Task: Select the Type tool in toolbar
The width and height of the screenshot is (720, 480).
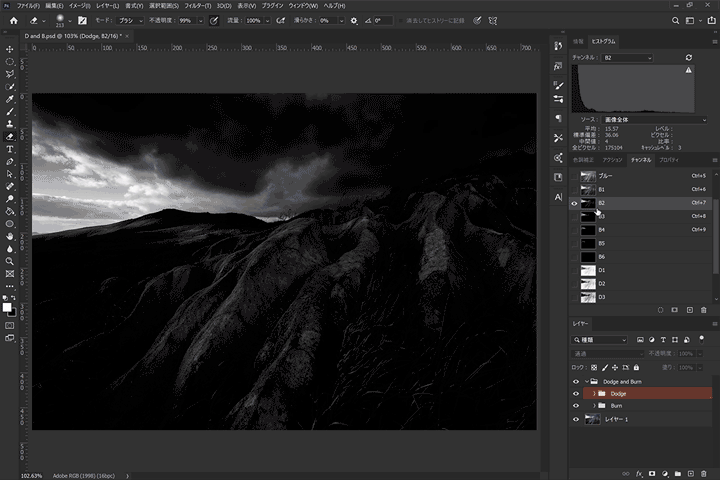Action: pyautogui.click(x=10, y=149)
